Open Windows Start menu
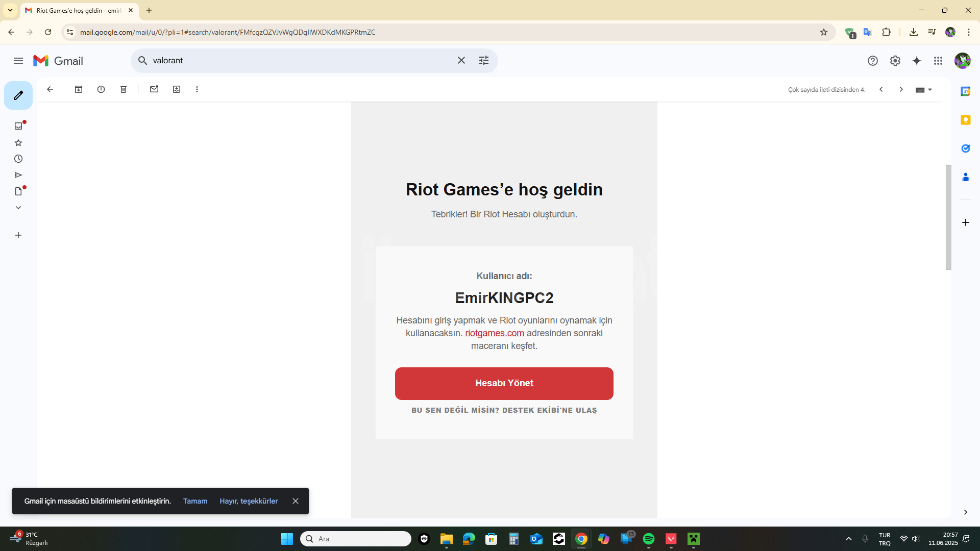Screen dimensions: 980x551 [287, 539]
